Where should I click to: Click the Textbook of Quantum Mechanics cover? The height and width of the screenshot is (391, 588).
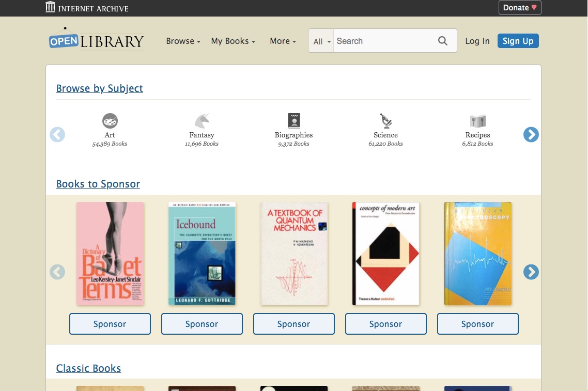[293, 253]
